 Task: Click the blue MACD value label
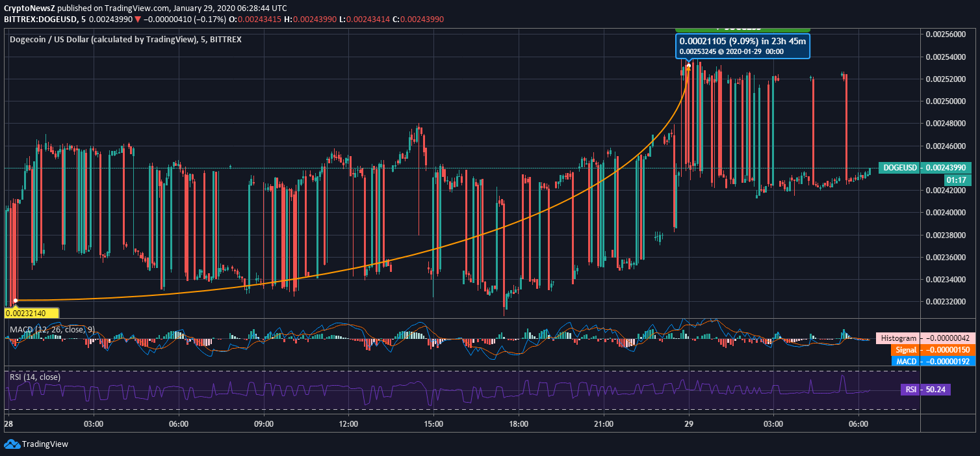coord(933,361)
